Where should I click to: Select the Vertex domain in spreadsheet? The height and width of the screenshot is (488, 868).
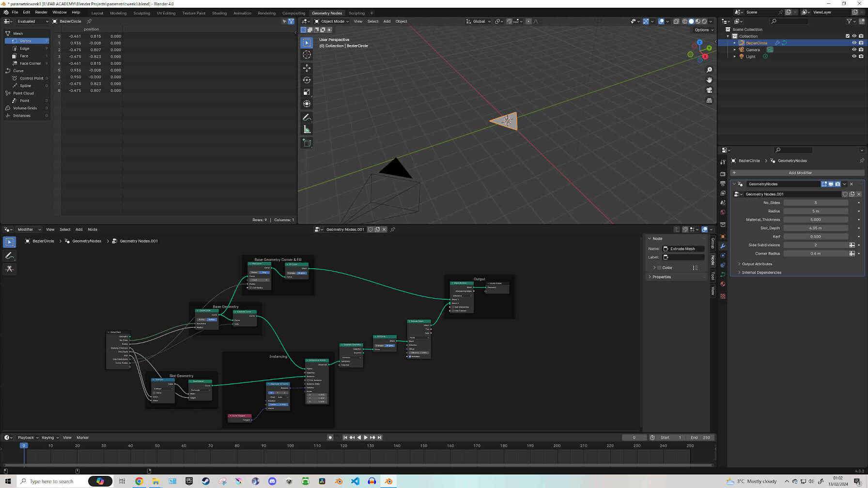[27, 41]
